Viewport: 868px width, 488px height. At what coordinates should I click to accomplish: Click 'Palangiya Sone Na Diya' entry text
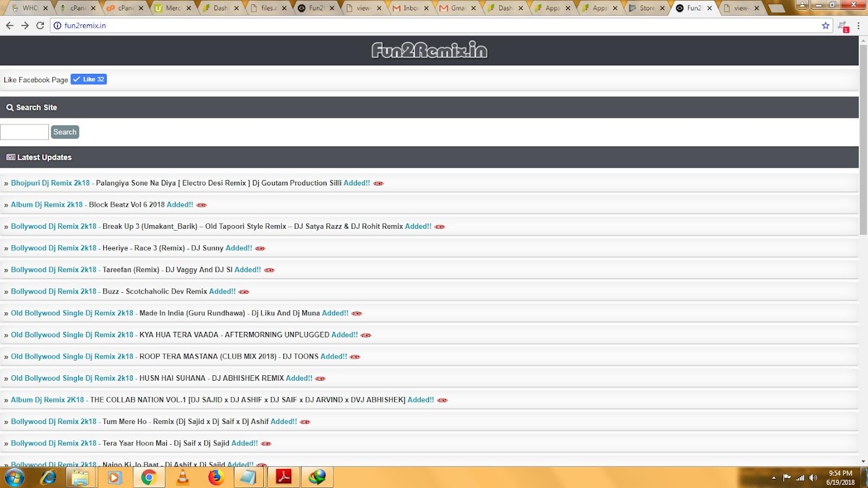[x=219, y=183]
